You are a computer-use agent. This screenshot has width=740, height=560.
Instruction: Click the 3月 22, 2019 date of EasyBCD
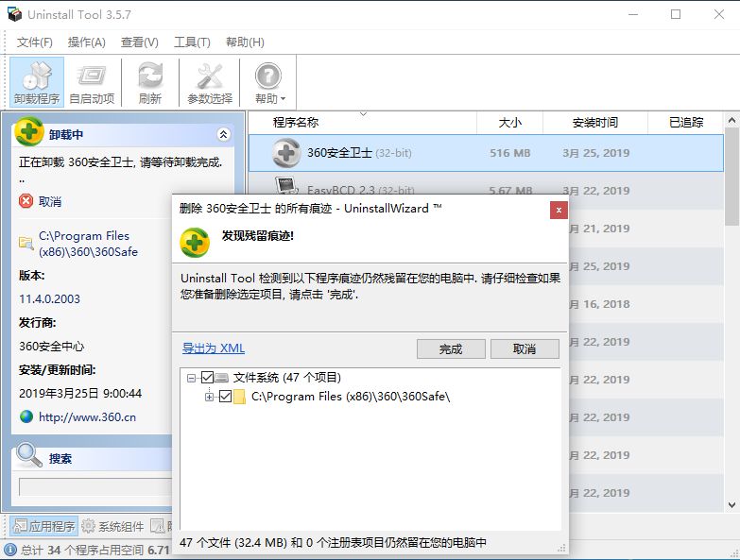[596, 189]
